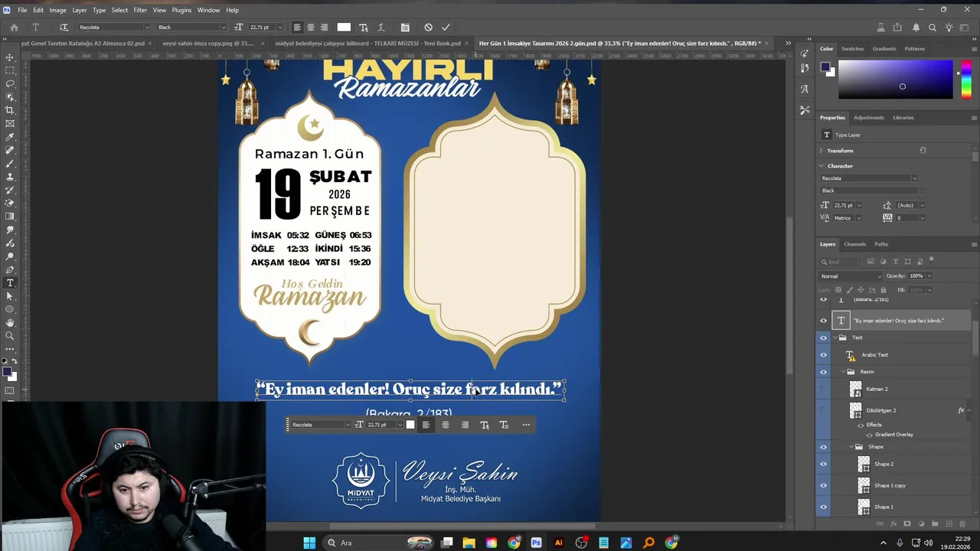
Task: Commit current text edits with checkmark
Action: pos(446,28)
